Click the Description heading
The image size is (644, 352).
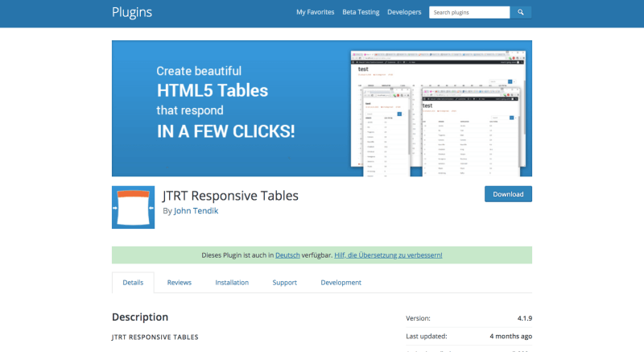(x=140, y=317)
